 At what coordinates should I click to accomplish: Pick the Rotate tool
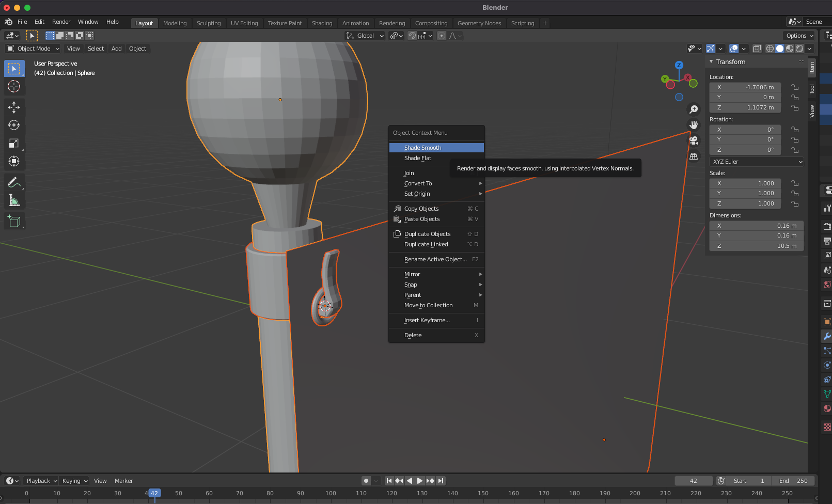point(14,125)
